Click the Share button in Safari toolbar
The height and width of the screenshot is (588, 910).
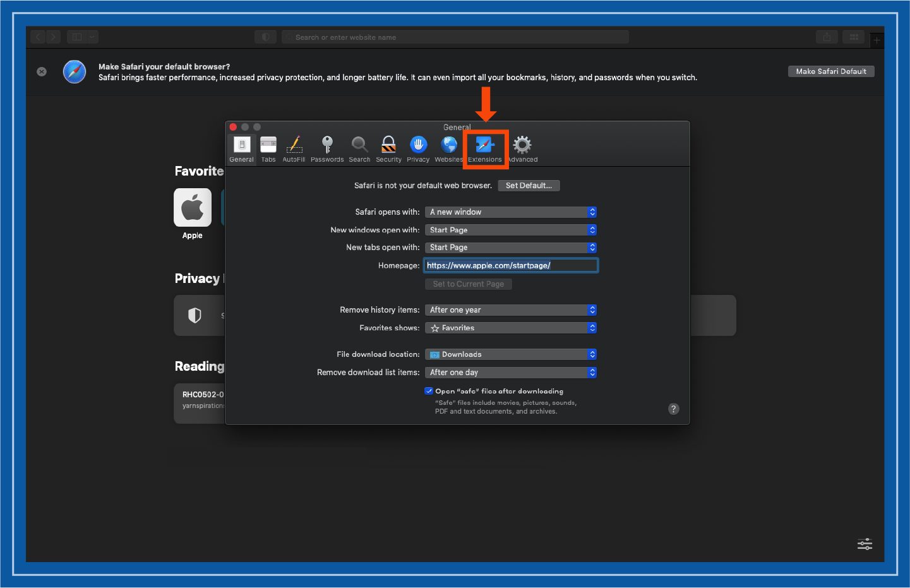pyautogui.click(x=827, y=37)
